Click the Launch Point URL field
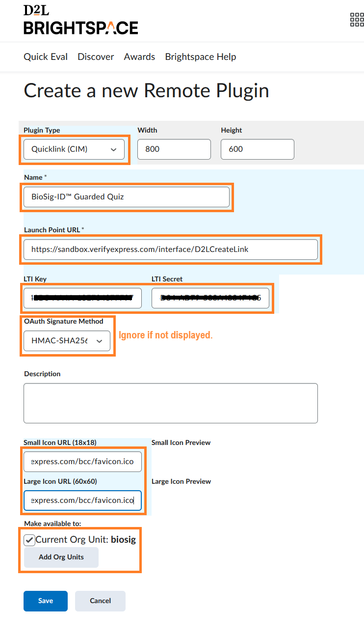Viewport: 364px width, 637px height. pyautogui.click(x=171, y=249)
